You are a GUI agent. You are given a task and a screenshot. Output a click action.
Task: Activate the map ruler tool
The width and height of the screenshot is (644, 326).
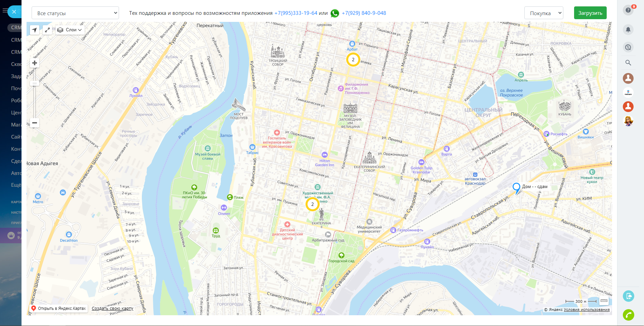coord(604,301)
